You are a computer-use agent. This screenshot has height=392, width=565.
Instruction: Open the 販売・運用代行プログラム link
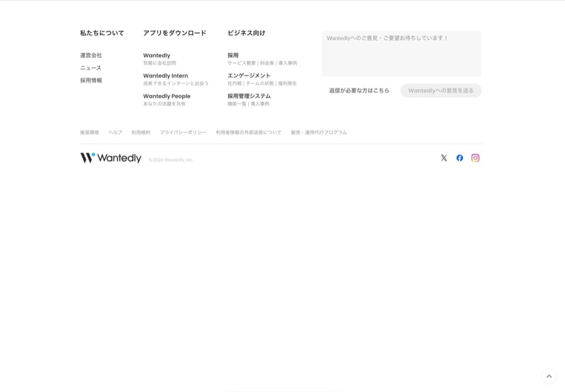(x=319, y=133)
